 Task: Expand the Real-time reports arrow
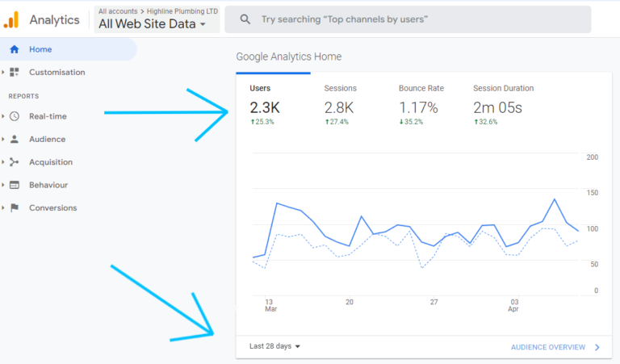click(x=2, y=116)
